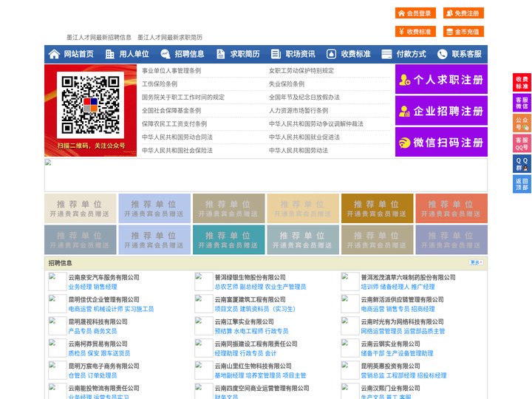Click job link 仓管员
The height and width of the screenshot is (399, 532).
point(78,375)
